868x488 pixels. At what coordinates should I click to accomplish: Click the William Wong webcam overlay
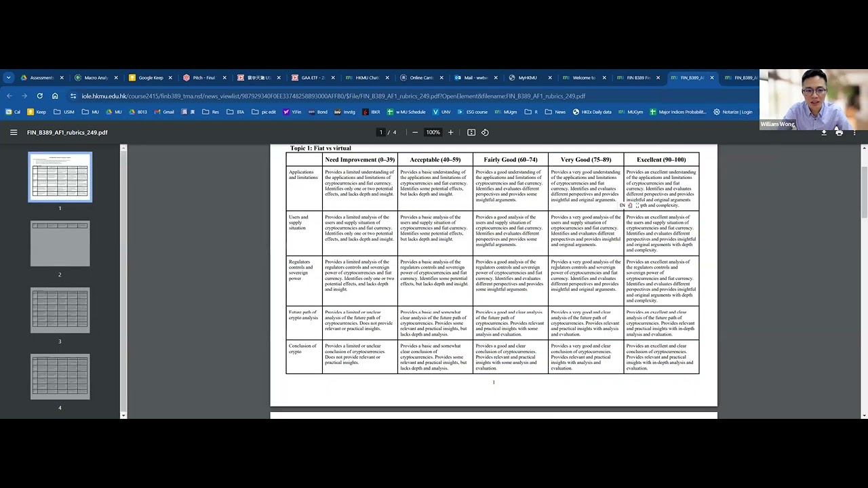813,99
